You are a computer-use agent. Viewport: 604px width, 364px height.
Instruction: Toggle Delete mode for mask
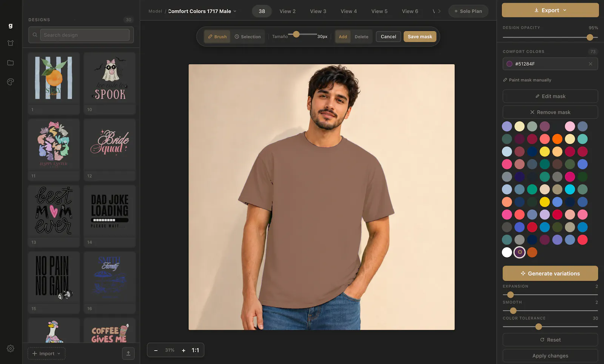(x=361, y=37)
